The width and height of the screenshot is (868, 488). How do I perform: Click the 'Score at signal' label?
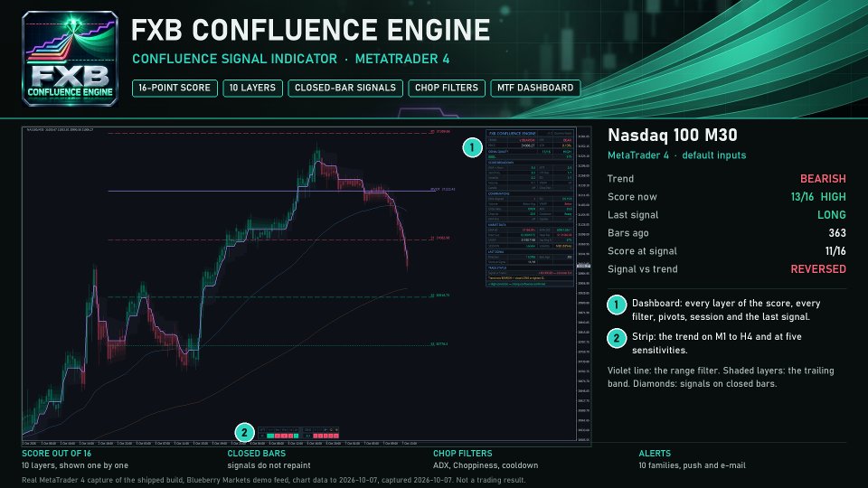point(642,251)
